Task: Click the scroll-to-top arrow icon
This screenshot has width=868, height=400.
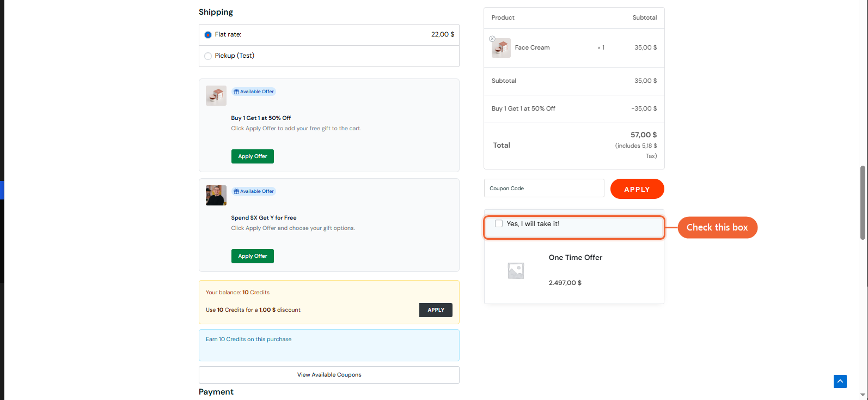Action: pos(840,381)
